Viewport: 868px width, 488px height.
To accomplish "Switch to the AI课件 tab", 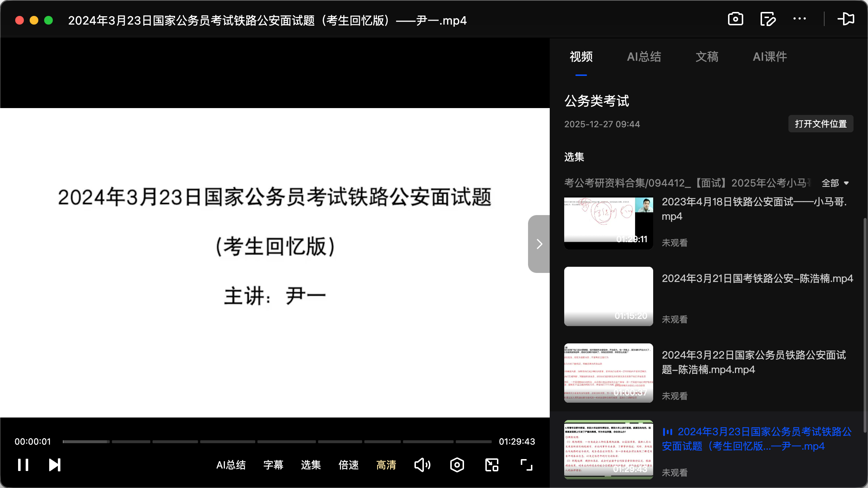I will coord(769,57).
